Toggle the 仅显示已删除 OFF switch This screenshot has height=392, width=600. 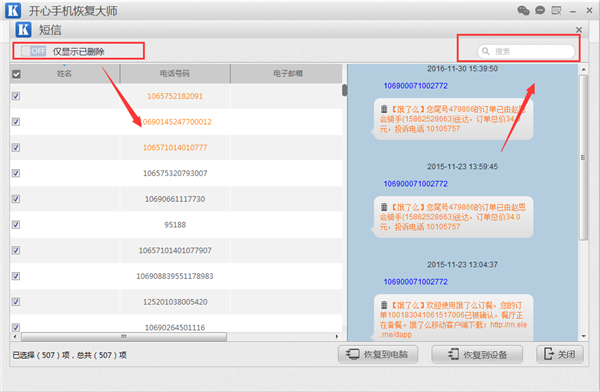34,51
